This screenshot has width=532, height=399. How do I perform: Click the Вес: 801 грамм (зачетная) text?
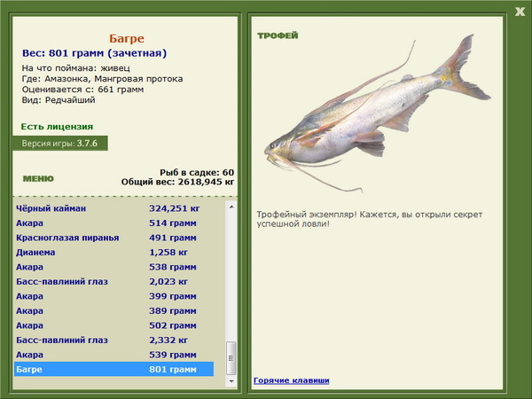click(94, 53)
